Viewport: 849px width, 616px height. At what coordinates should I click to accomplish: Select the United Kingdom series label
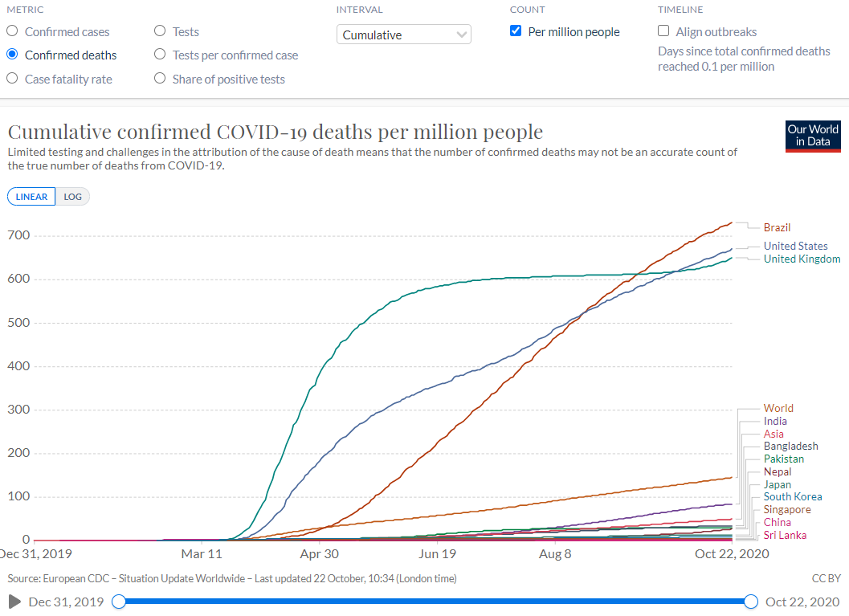point(802,259)
